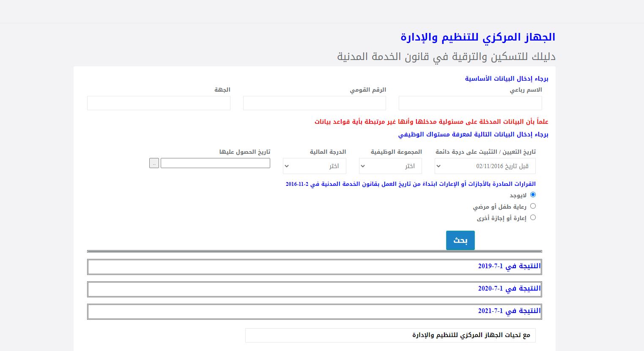The width and height of the screenshot is (644, 351).
Task: Expand the المجموعة الوظيفية dropdown
Action: [390, 166]
